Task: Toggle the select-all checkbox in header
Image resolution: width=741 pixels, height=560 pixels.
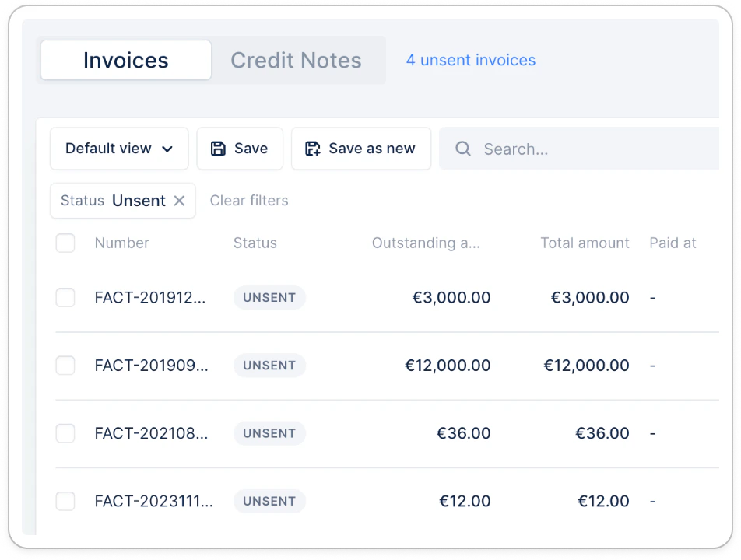Action: (x=65, y=243)
